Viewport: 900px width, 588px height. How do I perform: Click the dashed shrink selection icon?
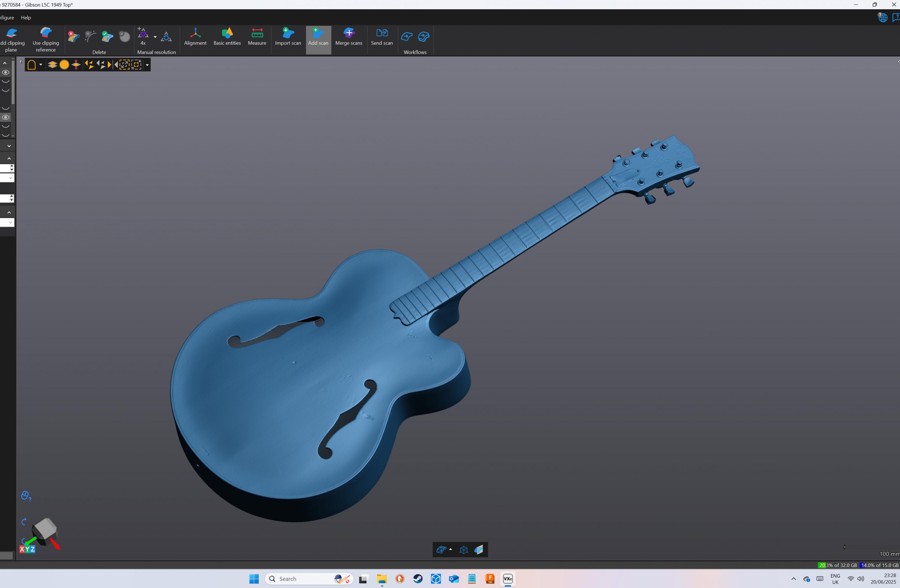(x=136, y=65)
